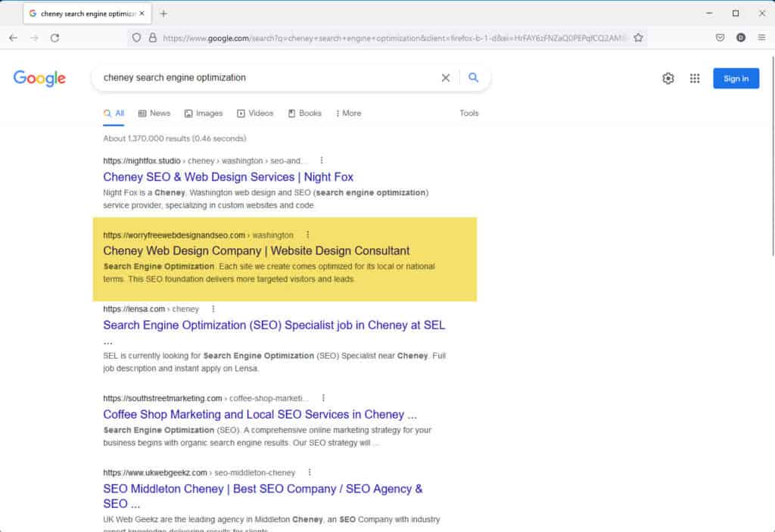Image resolution: width=775 pixels, height=532 pixels.
Task: Open options for Night Fox result
Action: pyautogui.click(x=322, y=160)
